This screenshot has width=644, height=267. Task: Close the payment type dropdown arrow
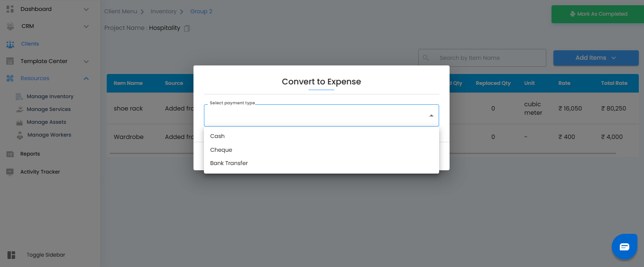tap(431, 116)
